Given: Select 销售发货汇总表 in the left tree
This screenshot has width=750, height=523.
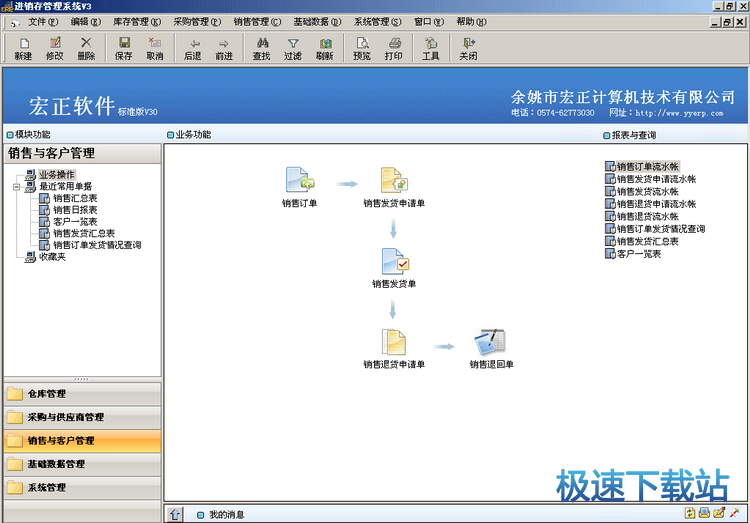Looking at the screenshot, I should [84, 233].
